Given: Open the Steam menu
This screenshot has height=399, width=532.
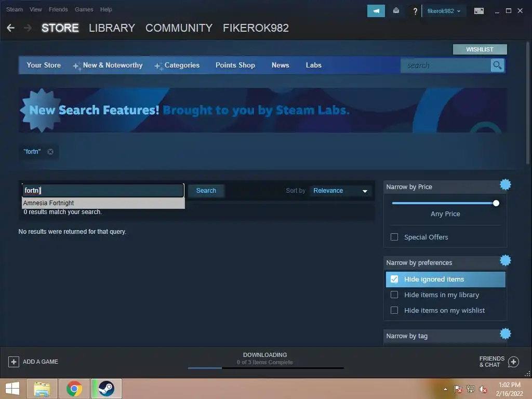Looking at the screenshot, I should pyautogui.click(x=14, y=9).
